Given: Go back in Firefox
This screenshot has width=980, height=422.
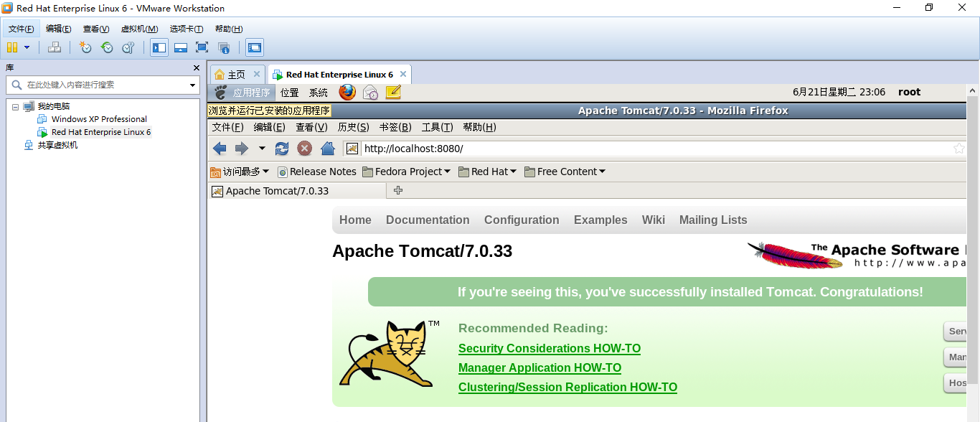Looking at the screenshot, I should point(220,149).
